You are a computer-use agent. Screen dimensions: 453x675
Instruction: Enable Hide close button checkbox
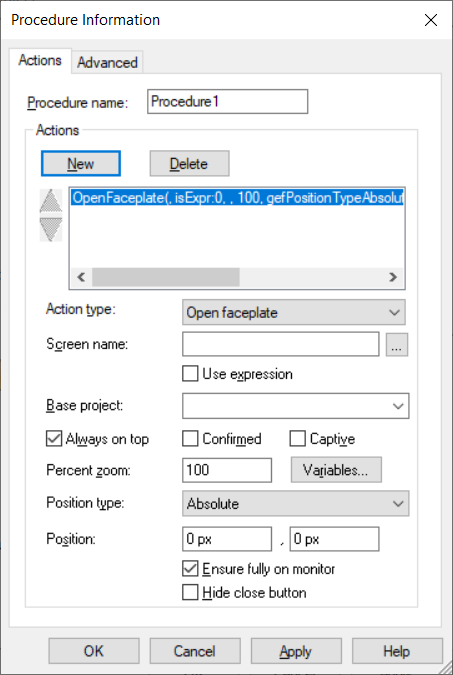click(190, 592)
